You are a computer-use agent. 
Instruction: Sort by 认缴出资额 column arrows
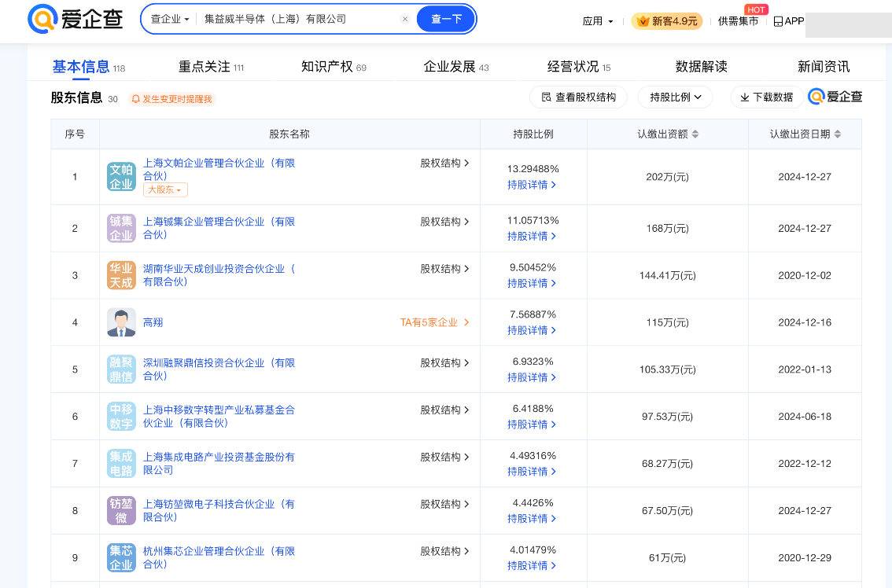coord(695,134)
